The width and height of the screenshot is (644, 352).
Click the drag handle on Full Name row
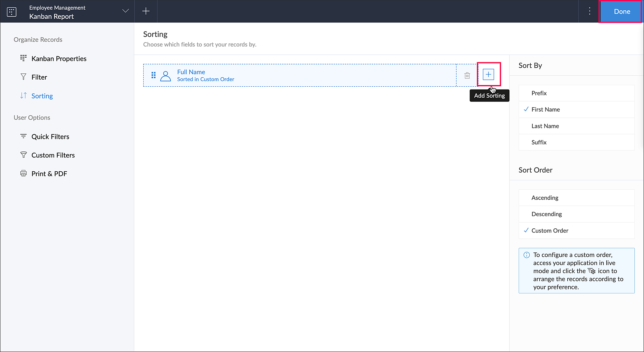coord(154,75)
